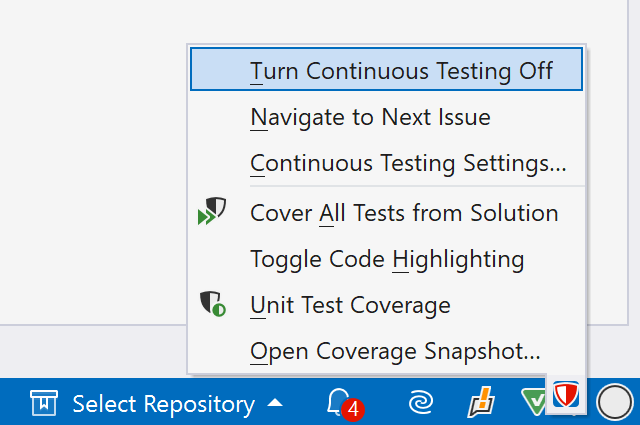Click the Select Repository label
This screenshot has width=640, height=425.
point(163,404)
